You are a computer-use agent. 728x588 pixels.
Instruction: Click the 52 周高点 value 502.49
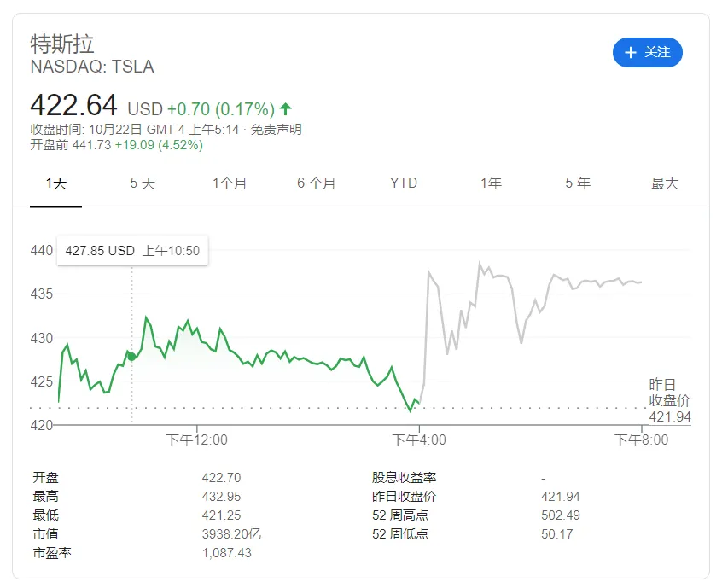coord(561,515)
